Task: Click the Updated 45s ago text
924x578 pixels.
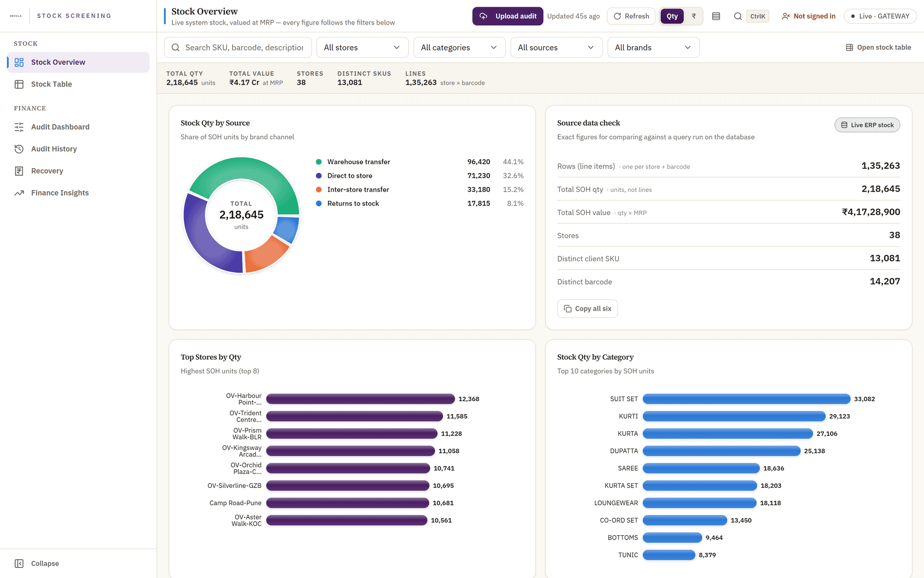Action: tap(573, 16)
